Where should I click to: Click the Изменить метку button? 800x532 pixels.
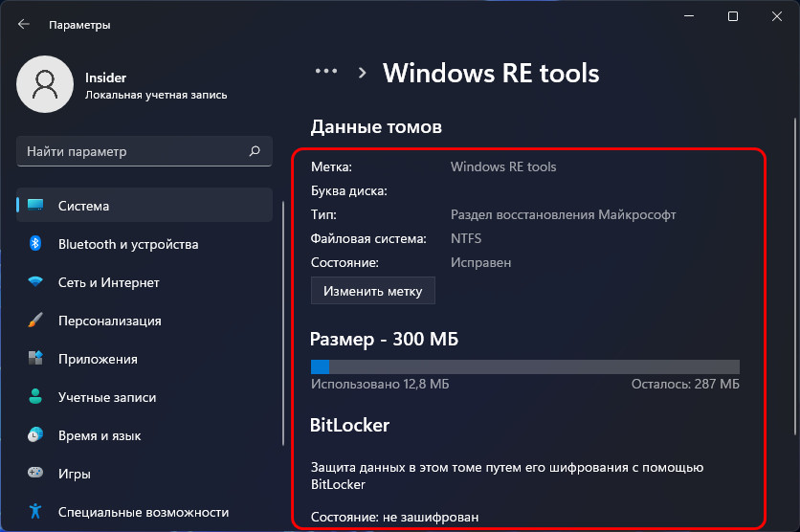[x=373, y=291]
